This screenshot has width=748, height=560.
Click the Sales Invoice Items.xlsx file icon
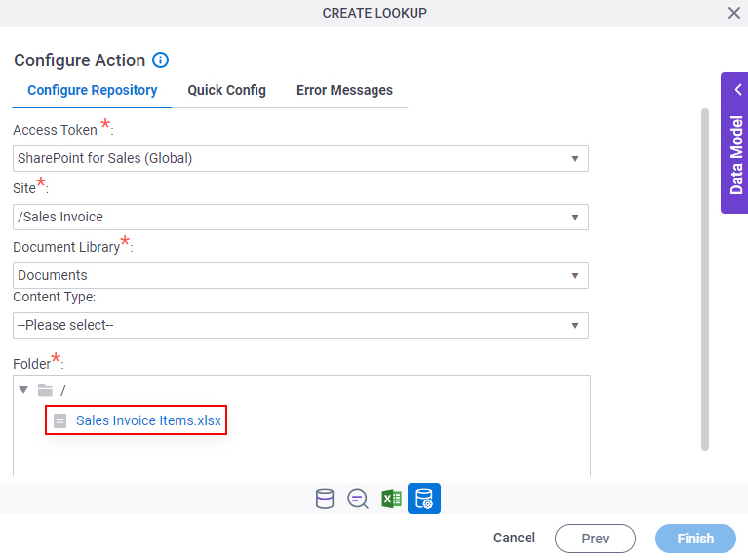(x=60, y=420)
